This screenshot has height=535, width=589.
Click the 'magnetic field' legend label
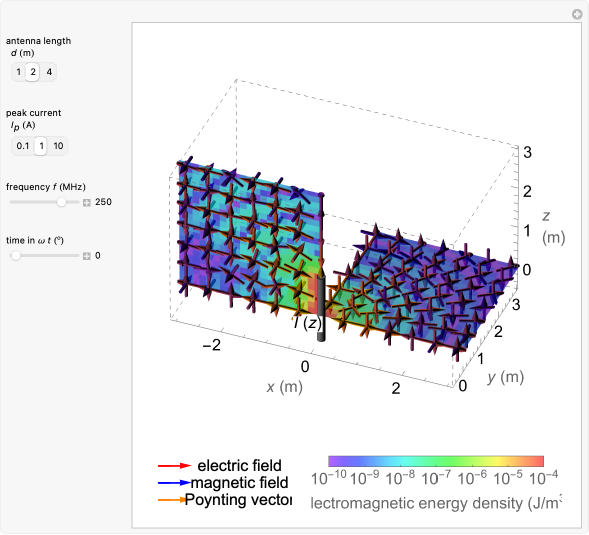(240, 482)
